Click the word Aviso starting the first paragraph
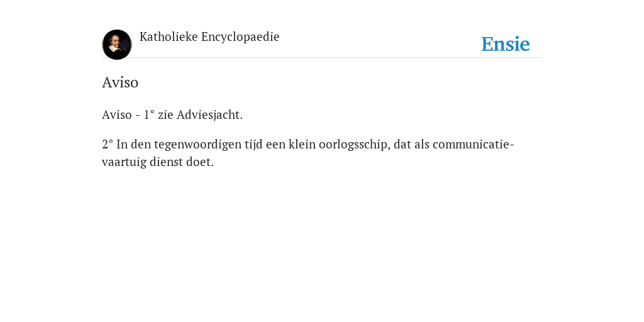 (116, 115)
